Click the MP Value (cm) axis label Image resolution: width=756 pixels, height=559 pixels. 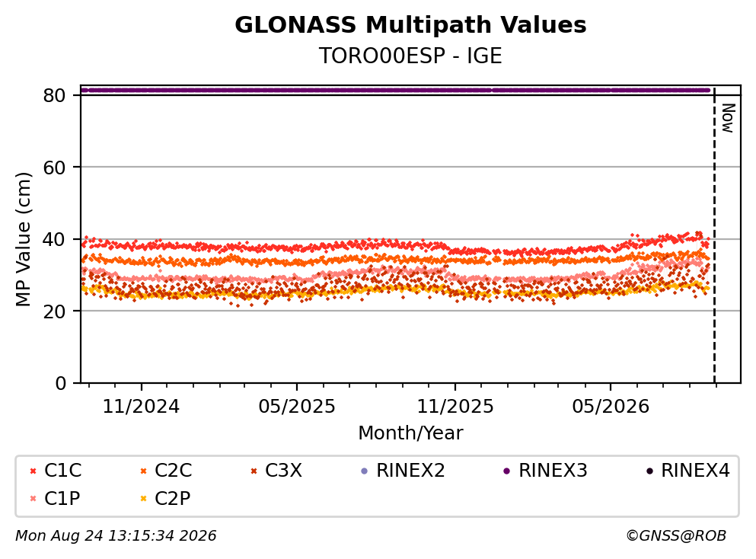(23, 239)
